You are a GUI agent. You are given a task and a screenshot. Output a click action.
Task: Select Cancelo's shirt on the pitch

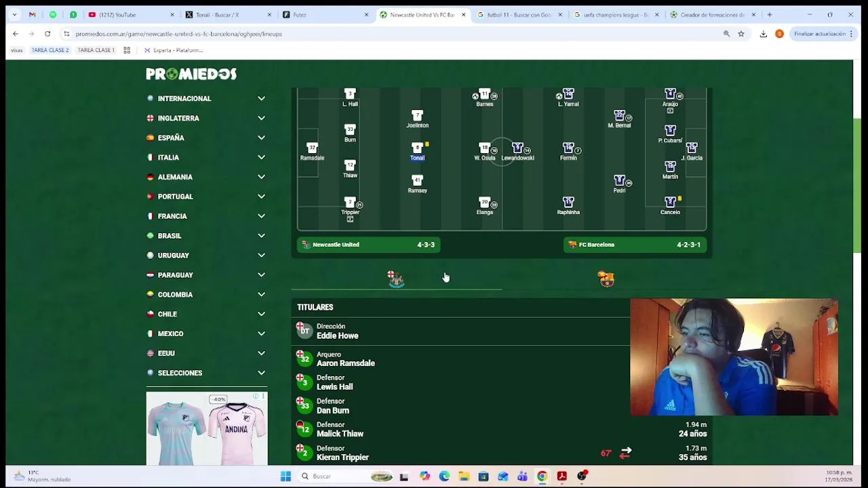pyautogui.click(x=670, y=202)
